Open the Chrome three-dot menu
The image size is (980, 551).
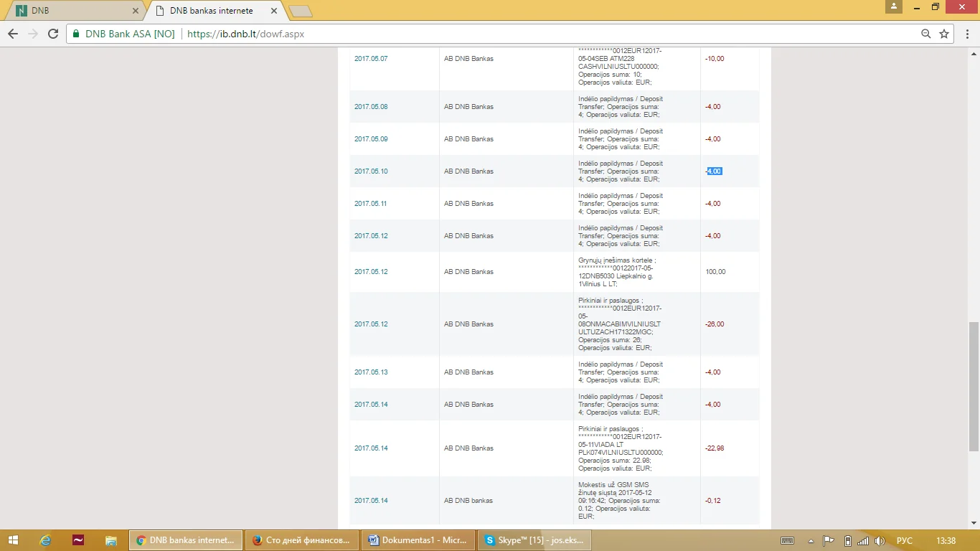[966, 34]
